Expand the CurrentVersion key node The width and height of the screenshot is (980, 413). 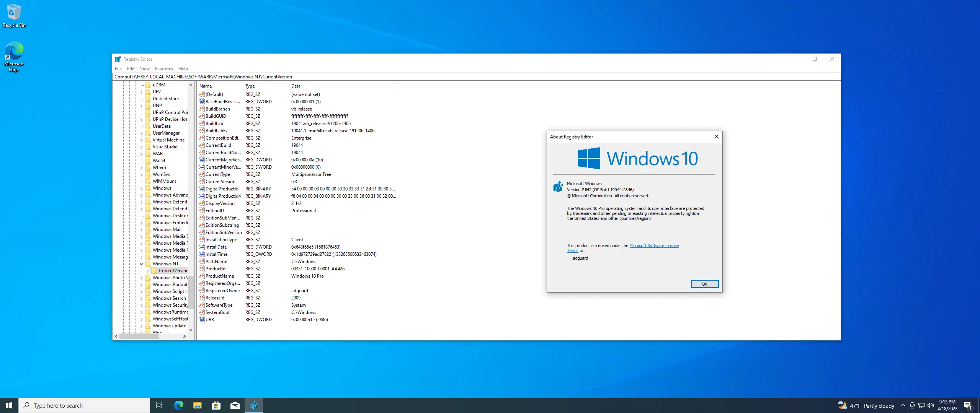tap(147, 271)
